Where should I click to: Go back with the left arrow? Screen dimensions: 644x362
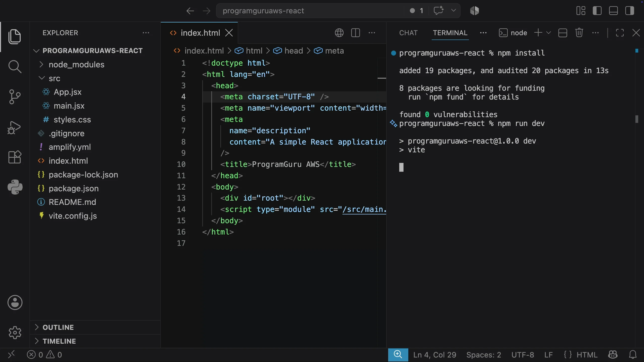[190, 11]
